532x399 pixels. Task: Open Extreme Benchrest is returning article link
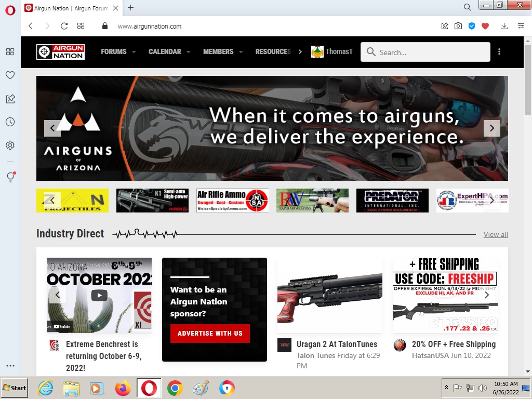pyautogui.click(x=104, y=356)
